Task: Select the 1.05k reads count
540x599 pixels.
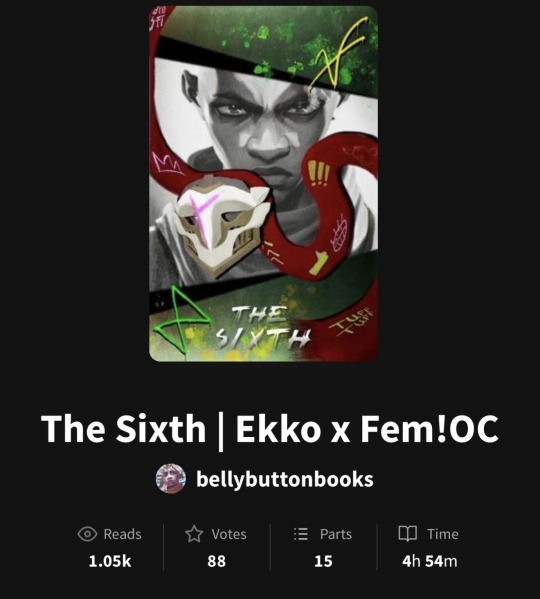Action: [x=110, y=561]
